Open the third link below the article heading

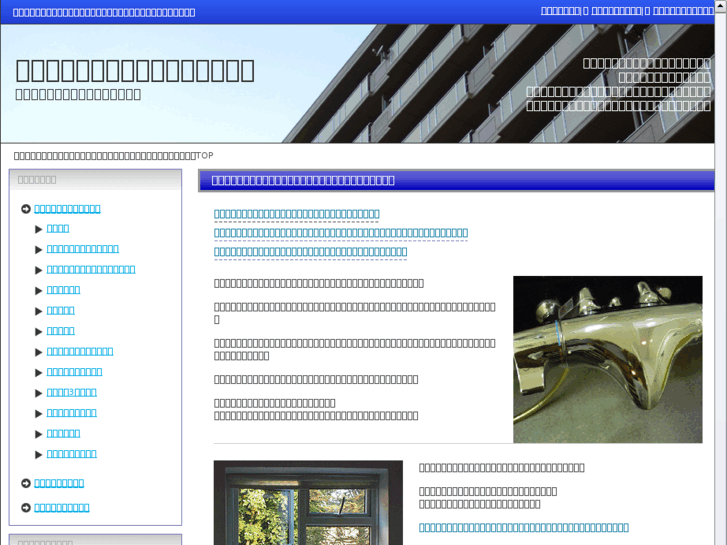point(310,252)
